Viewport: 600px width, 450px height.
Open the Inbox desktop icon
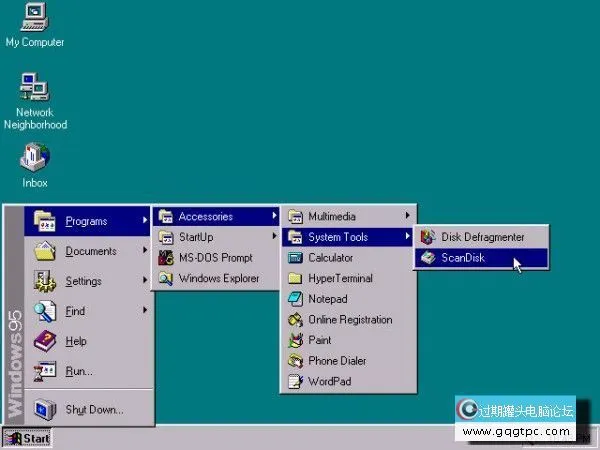pos(34,158)
